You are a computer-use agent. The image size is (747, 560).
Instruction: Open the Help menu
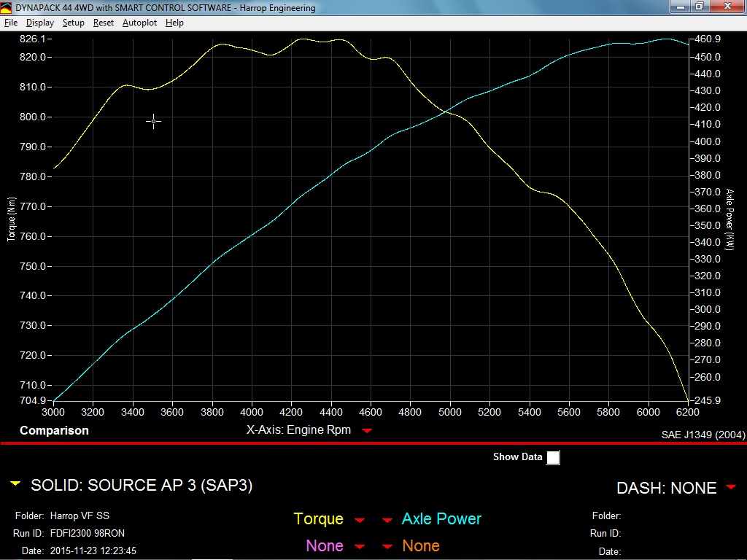[x=174, y=23]
